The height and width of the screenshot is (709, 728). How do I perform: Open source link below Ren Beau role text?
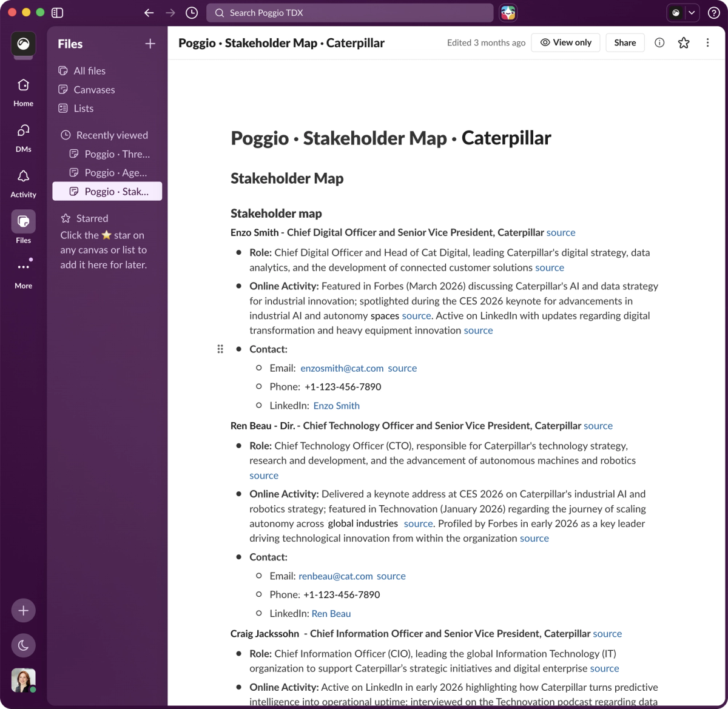coord(264,475)
